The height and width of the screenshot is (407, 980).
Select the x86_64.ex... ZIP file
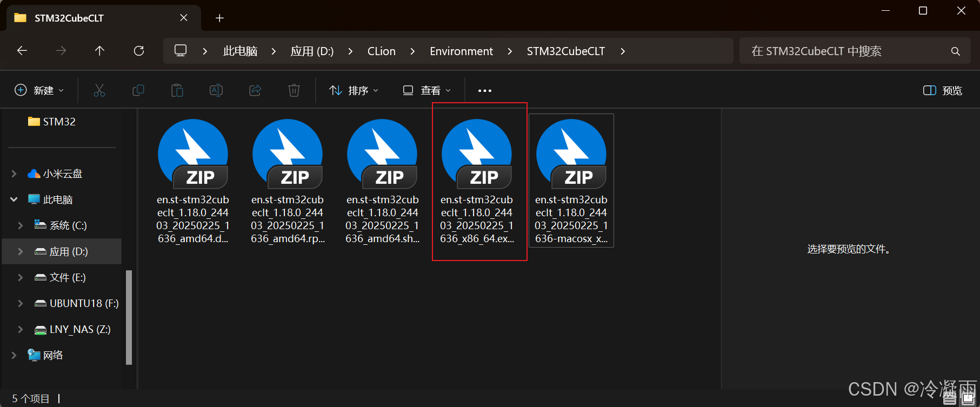tap(477, 181)
